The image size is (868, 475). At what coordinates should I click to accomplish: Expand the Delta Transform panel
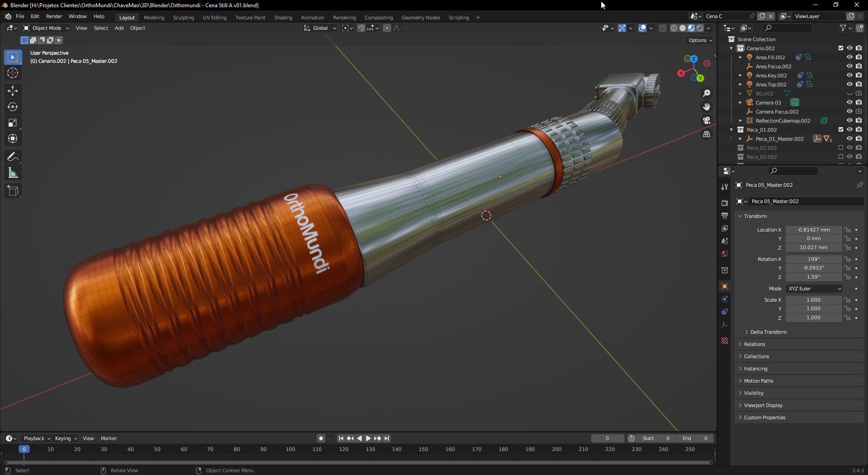768,332
